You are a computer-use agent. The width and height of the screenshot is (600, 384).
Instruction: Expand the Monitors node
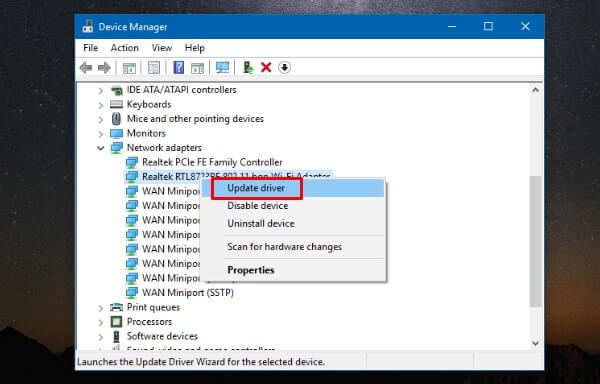(x=101, y=134)
